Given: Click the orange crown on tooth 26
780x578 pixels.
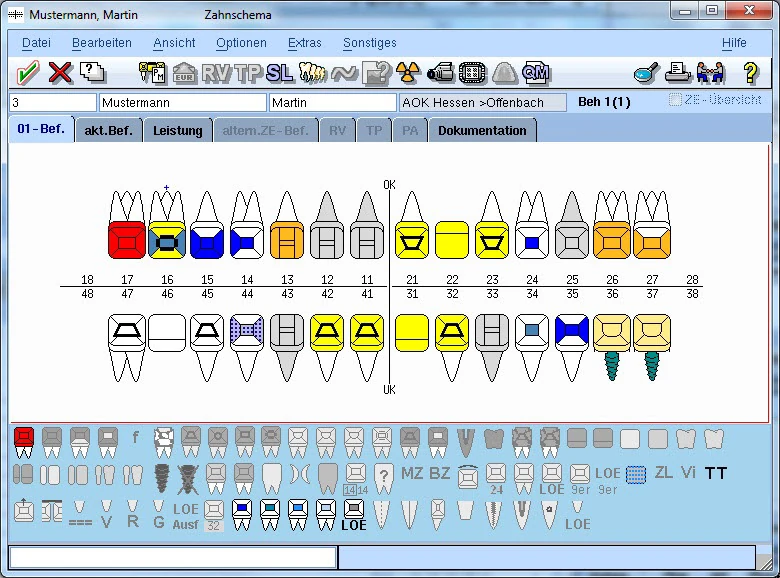Looking at the screenshot, I should (612, 240).
